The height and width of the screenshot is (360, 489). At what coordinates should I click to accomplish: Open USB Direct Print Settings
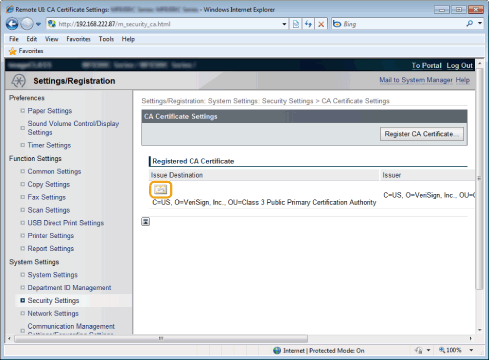66,223
